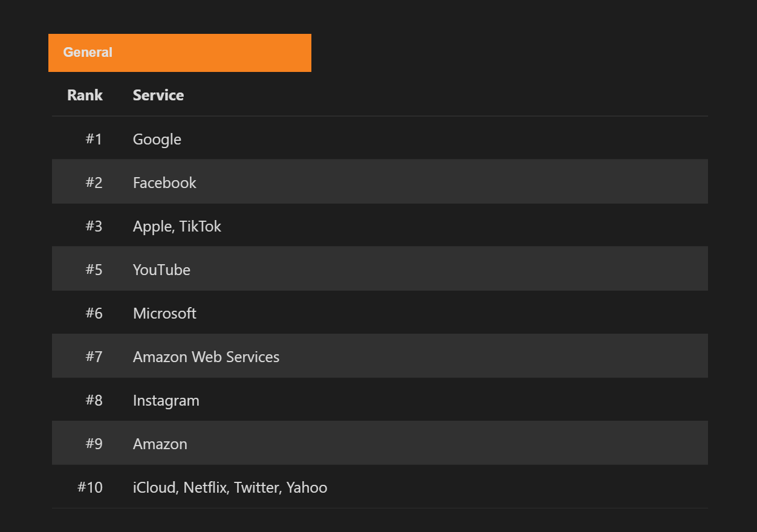The width and height of the screenshot is (757, 532).
Task: Click the Rank column header
Action: 85,95
